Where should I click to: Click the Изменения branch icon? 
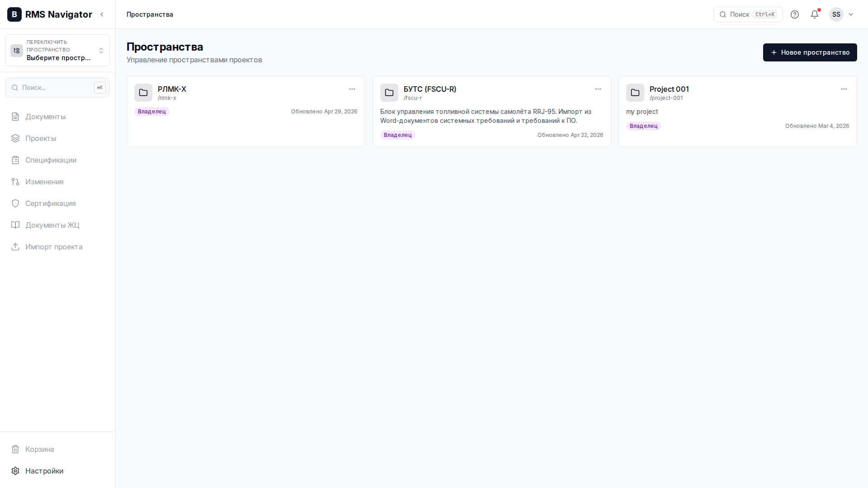pos(15,182)
